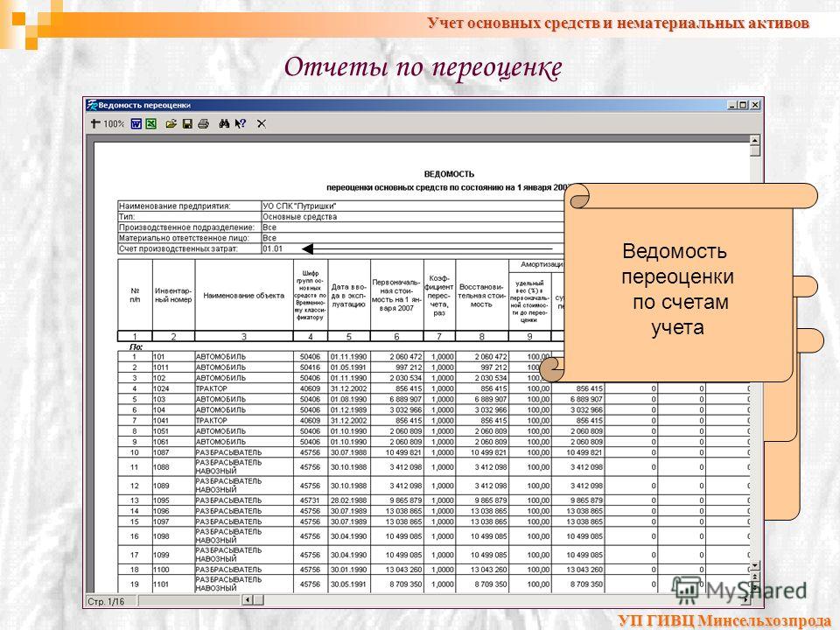840x630 pixels.
Task: Click inventory number 1011
Action: click(161, 367)
